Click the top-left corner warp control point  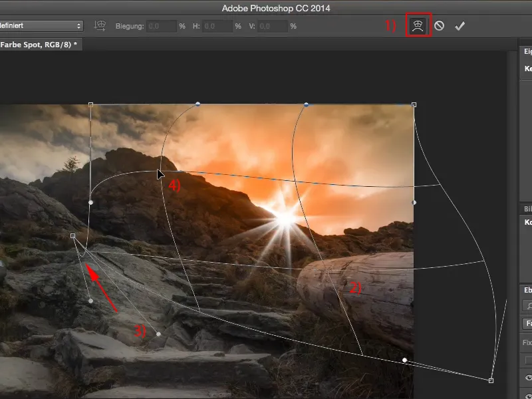coord(90,104)
